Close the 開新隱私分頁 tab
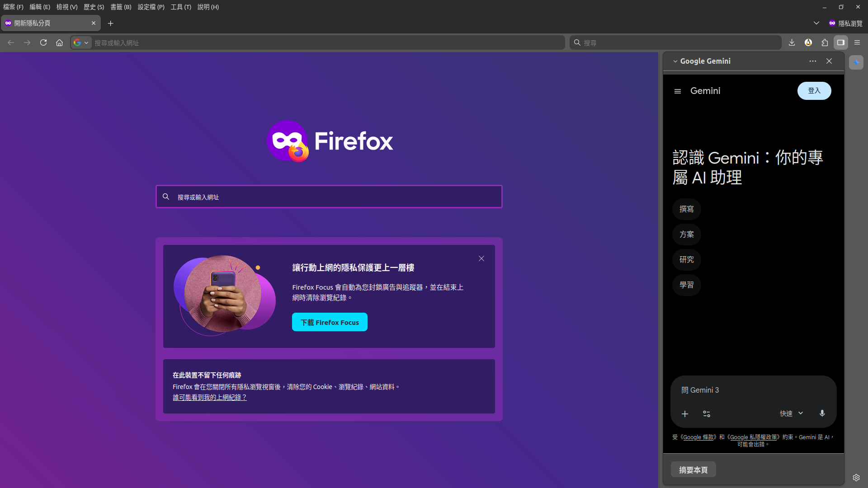Viewport: 868px width, 488px height. (94, 23)
